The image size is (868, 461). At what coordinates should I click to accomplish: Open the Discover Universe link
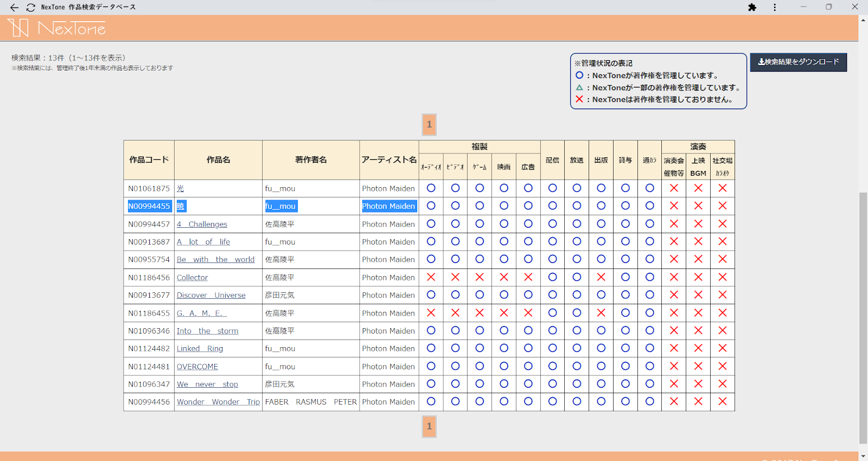(x=211, y=295)
